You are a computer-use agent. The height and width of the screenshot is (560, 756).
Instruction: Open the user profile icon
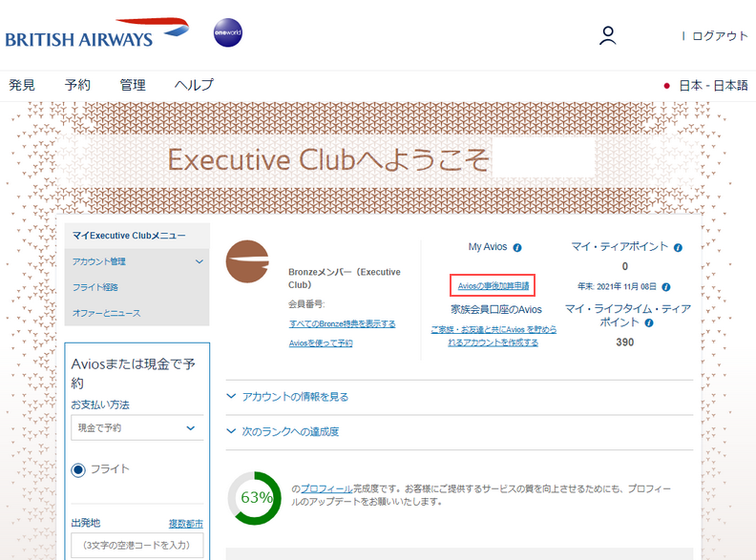[x=607, y=35]
